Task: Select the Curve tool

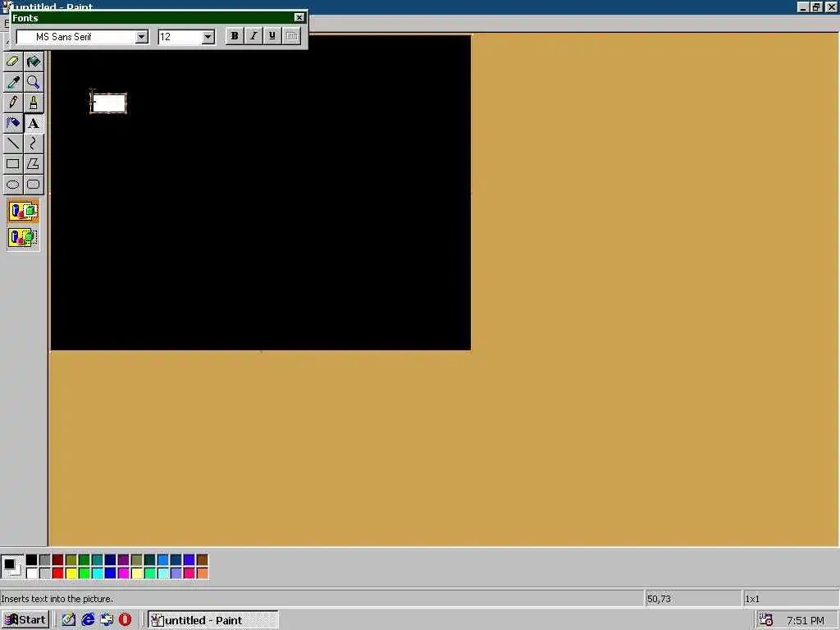Action: point(33,144)
